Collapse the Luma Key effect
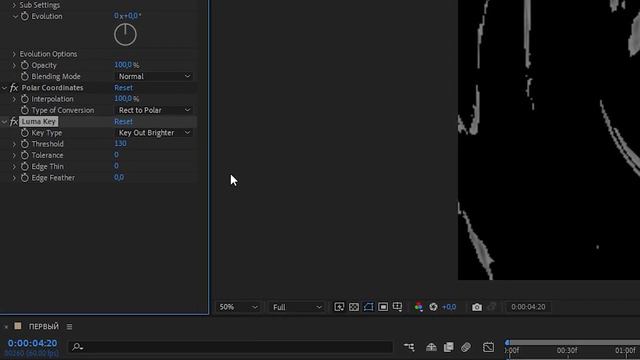This screenshot has width=640, height=360. click(4, 122)
